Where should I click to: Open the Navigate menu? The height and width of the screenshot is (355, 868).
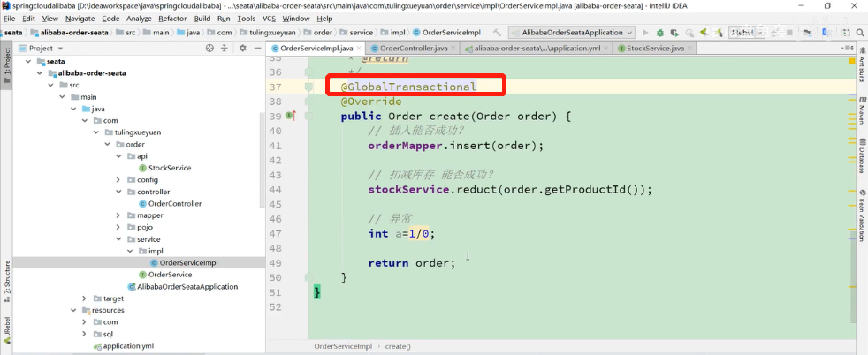click(x=80, y=19)
